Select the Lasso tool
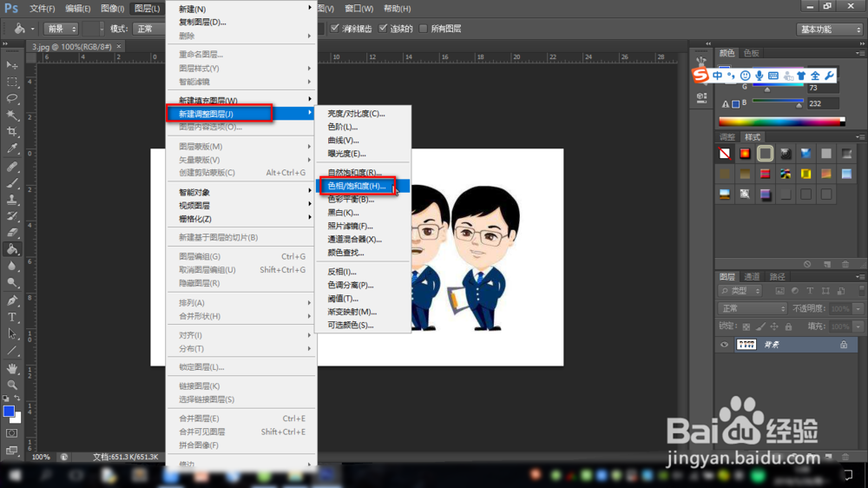 pyautogui.click(x=11, y=99)
